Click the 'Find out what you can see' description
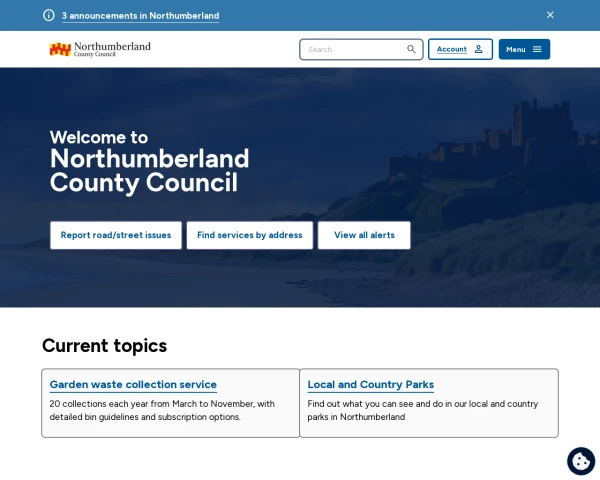The height and width of the screenshot is (480, 600). (422, 410)
